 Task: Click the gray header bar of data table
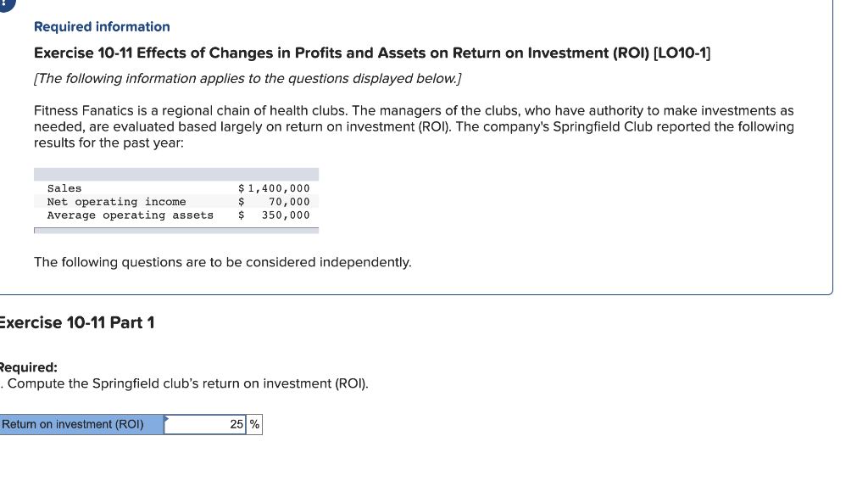coord(176,175)
